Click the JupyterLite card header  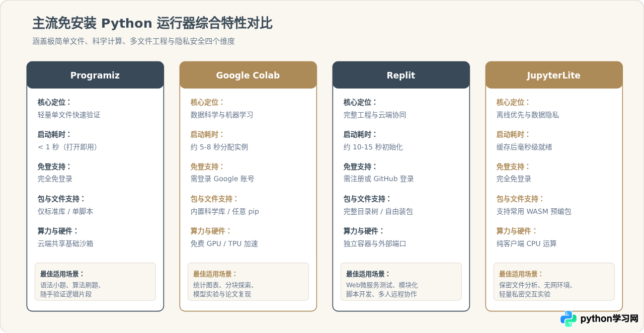click(554, 75)
